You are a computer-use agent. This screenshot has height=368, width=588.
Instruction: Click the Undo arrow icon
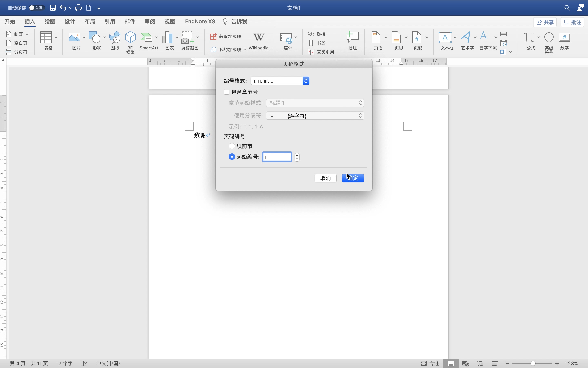pyautogui.click(x=63, y=8)
